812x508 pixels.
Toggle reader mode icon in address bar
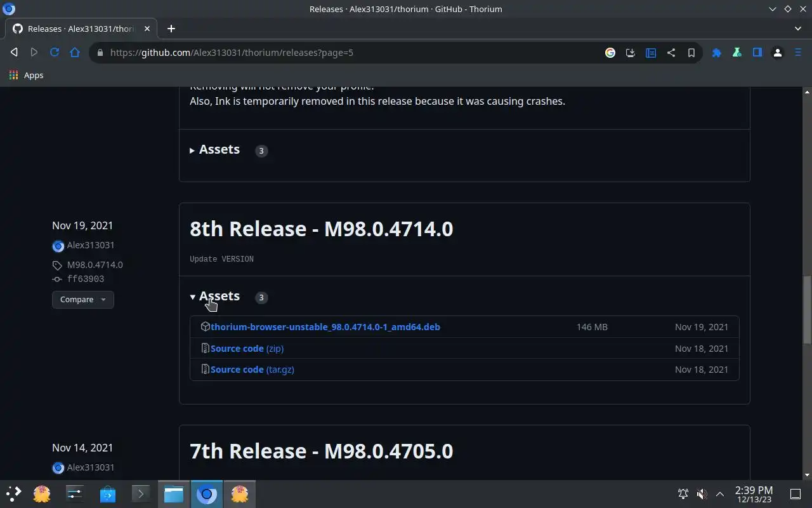(x=651, y=53)
